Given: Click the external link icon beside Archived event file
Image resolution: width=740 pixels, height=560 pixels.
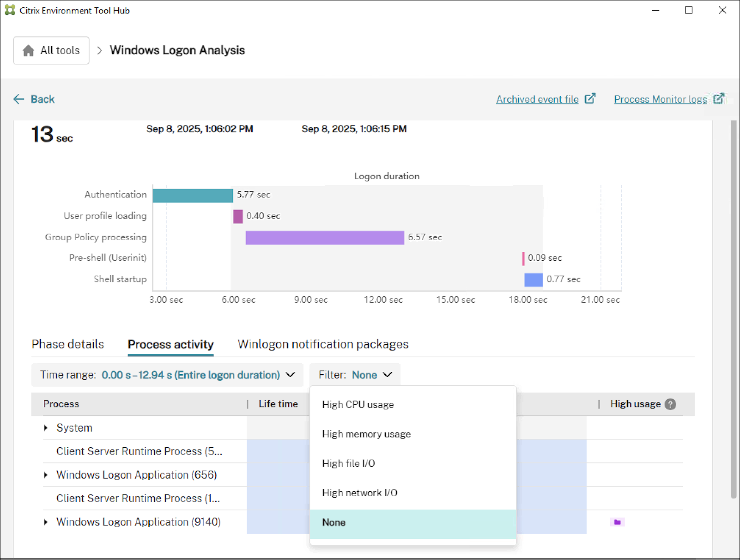Looking at the screenshot, I should tap(590, 98).
